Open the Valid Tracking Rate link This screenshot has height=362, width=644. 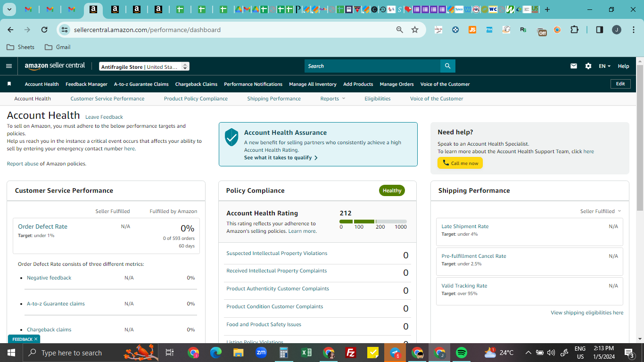tap(464, 286)
